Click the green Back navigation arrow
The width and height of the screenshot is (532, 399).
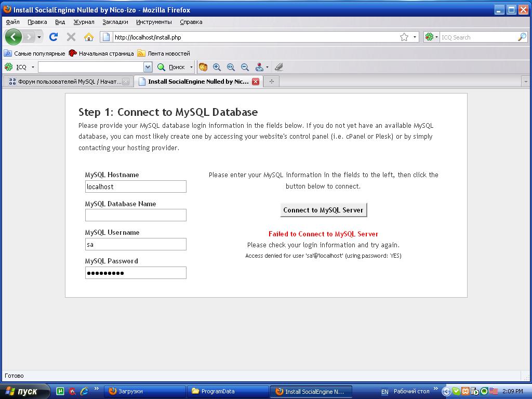point(13,37)
